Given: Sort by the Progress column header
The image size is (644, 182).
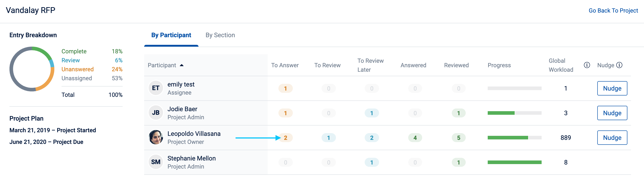Looking at the screenshot, I should 499,65.
